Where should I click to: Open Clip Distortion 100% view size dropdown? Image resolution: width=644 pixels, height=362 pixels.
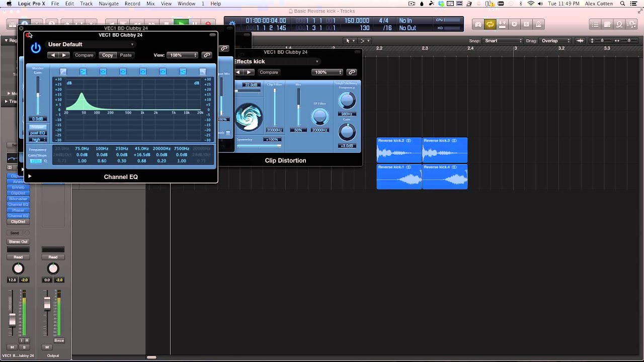(328, 72)
